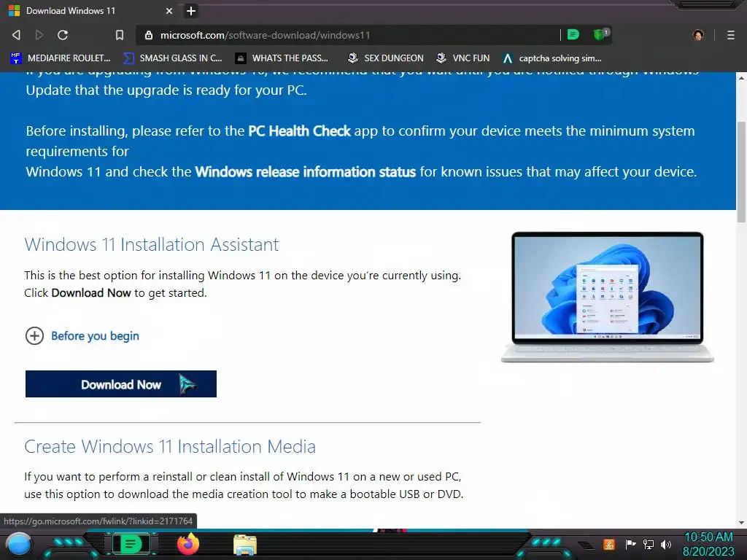747x560 pixels.
Task: Open MEDIAFIRE ROULET... bookmark
Action: (61, 58)
